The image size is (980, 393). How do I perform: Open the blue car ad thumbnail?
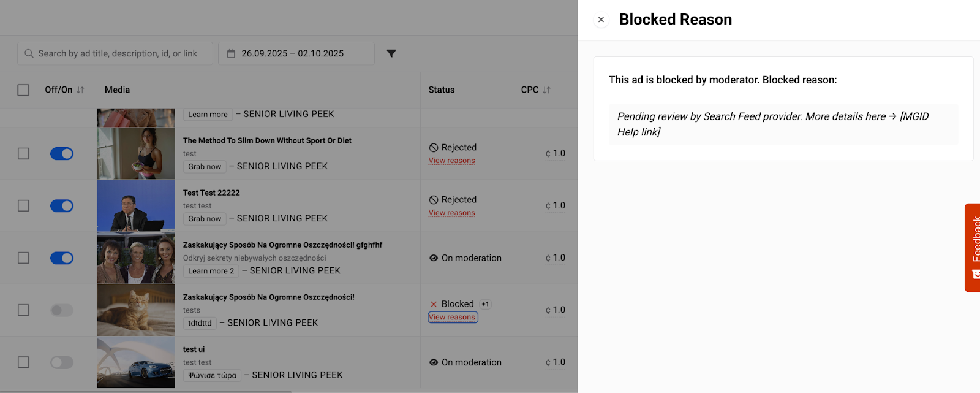point(136,362)
